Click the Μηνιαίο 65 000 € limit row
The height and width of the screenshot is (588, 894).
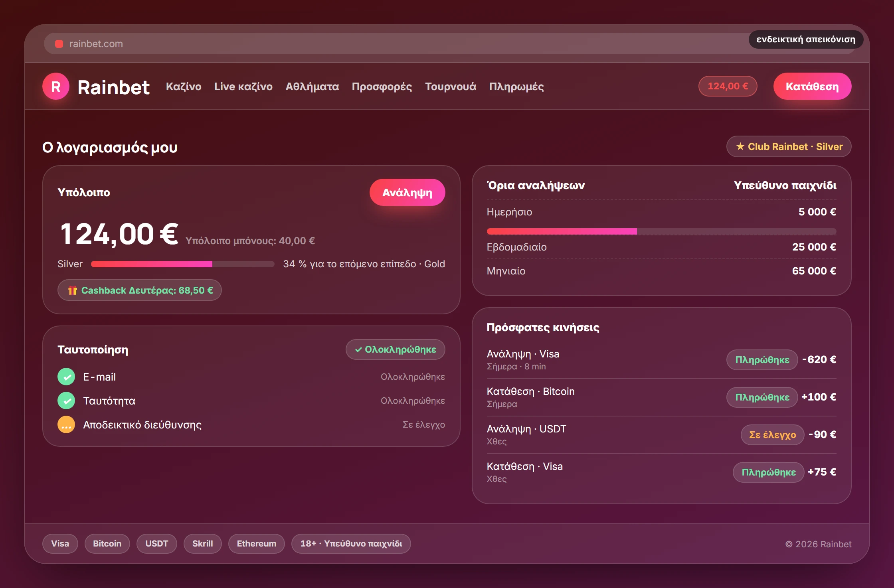tap(661, 271)
